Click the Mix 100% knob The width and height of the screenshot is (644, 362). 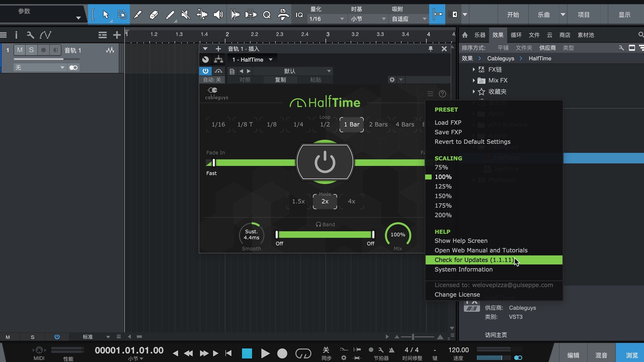[397, 235]
